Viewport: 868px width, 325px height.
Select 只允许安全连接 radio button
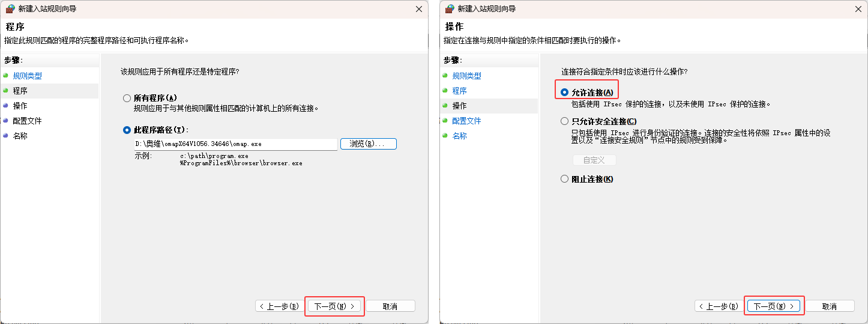564,121
